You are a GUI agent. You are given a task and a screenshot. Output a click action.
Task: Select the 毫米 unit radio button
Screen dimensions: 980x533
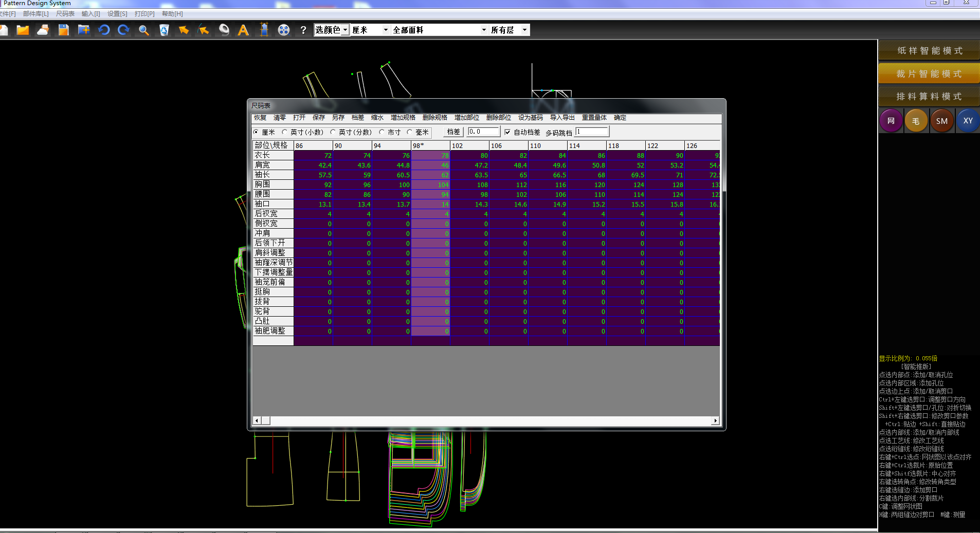[410, 132]
